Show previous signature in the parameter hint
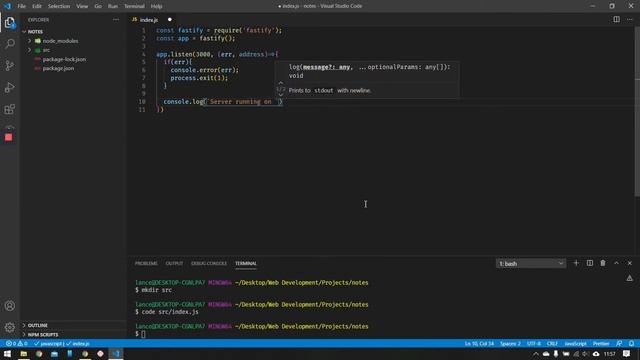640x360 pixels. pos(280,83)
